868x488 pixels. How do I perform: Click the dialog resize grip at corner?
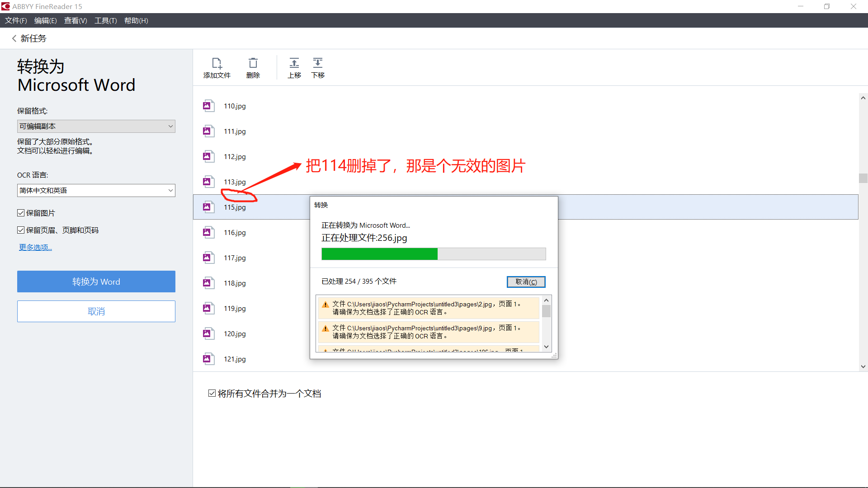[x=554, y=356]
